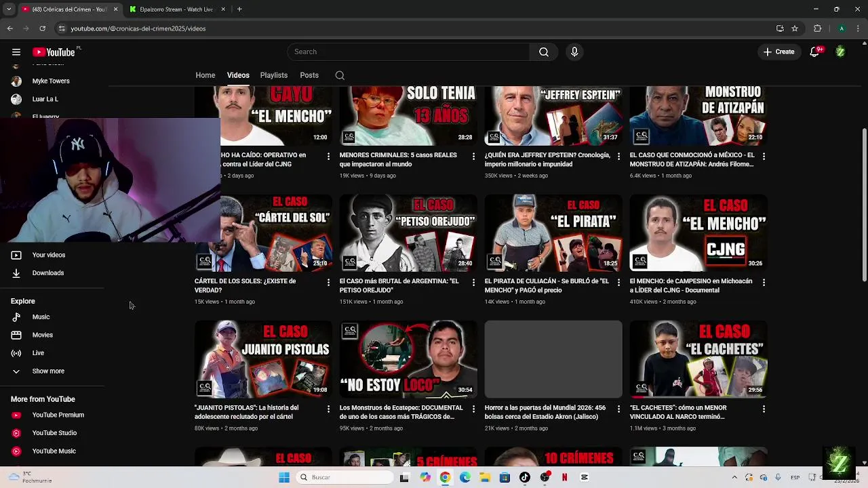Open Chrome tab search dropdown
Screen dimensions: 868x488
click(x=9, y=9)
